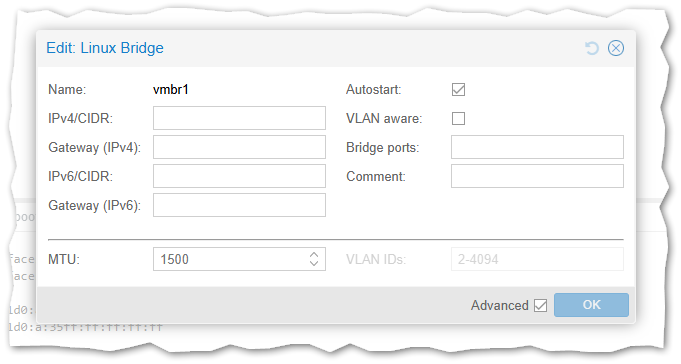This screenshot has width=681, height=364.
Task: Click the greyed-out VLAN IDs field
Action: coord(537,259)
